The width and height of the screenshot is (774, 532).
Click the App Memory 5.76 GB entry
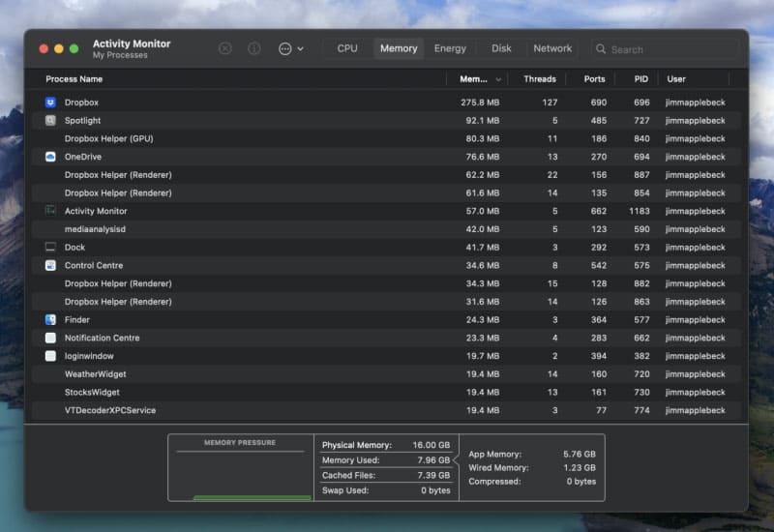(532, 454)
